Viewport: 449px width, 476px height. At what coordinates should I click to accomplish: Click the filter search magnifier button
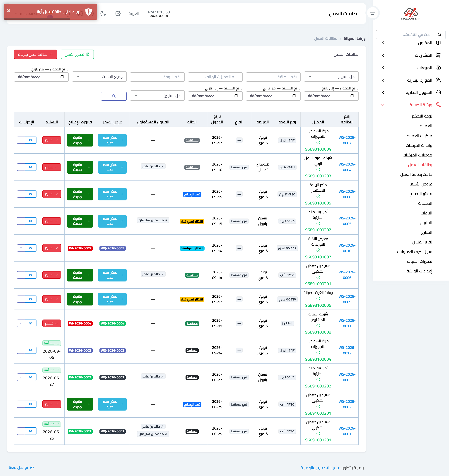pyautogui.click(x=114, y=96)
